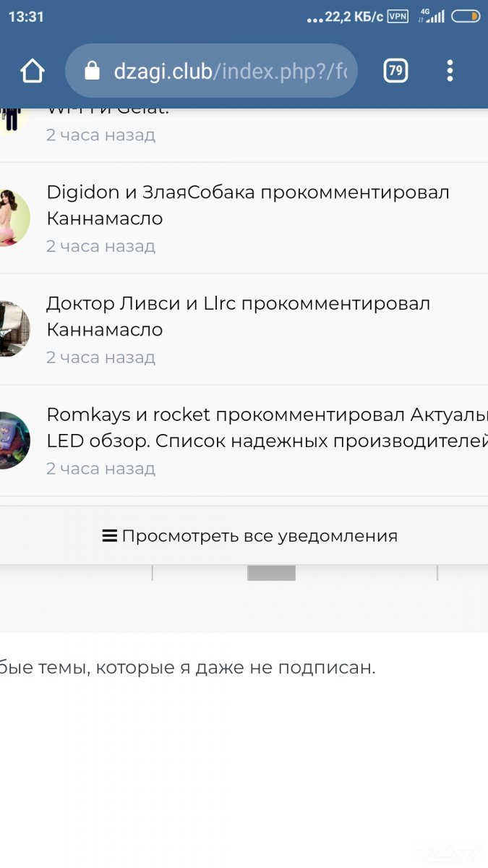Viewport: 488px width, 868px height.
Task: Open Romkays and rocket LED обзор notification
Action: [244, 441]
